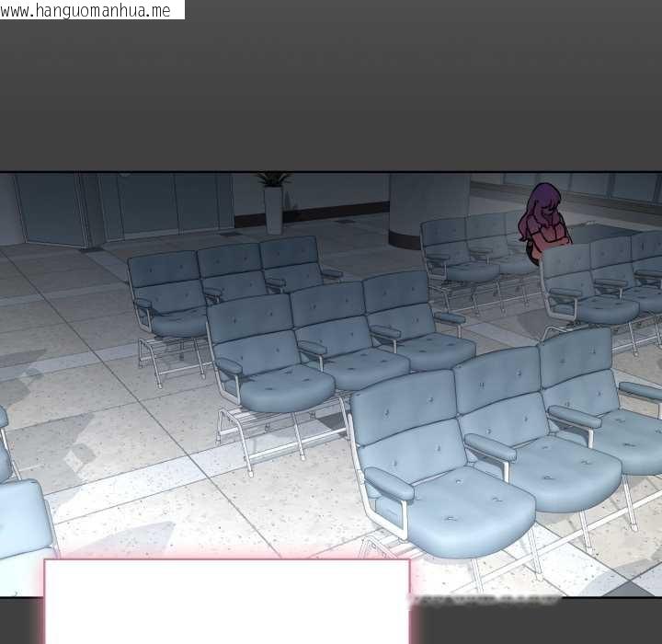Click the metal frame under the second-row chairs
This screenshot has width=662, height=644.
click(x=276, y=425)
